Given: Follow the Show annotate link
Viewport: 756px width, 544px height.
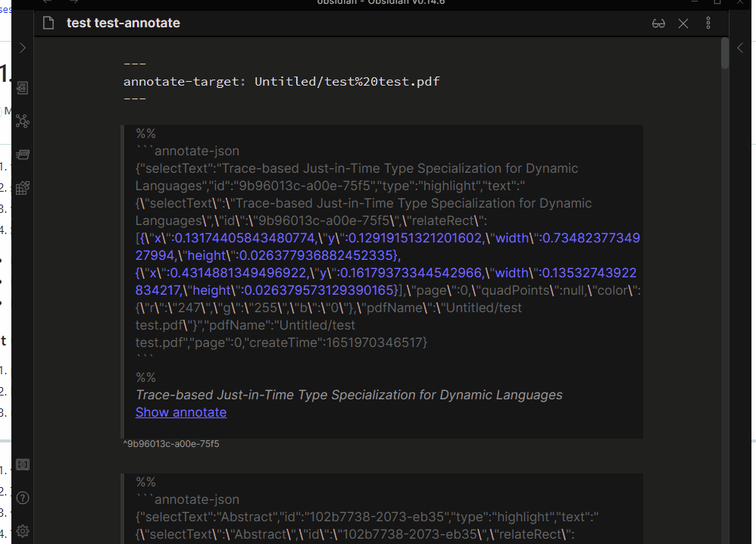Looking at the screenshot, I should coord(181,412).
